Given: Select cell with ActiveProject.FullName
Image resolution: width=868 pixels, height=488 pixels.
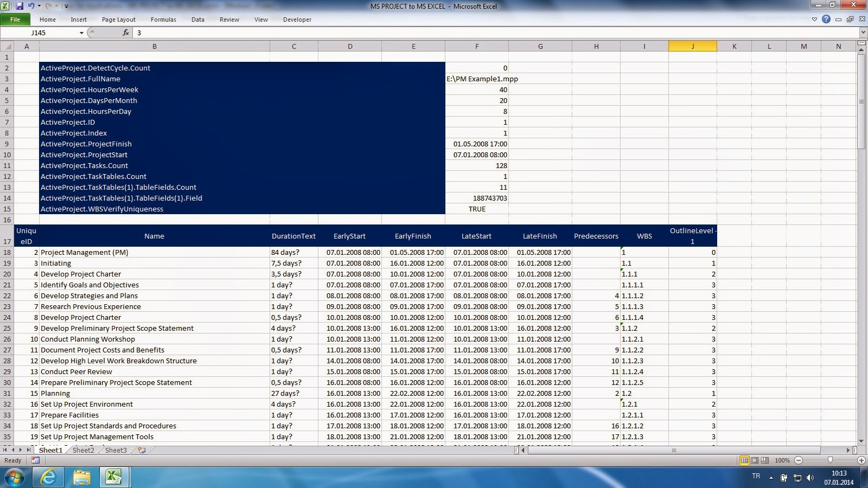Looking at the screenshot, I should pos(155,79).
